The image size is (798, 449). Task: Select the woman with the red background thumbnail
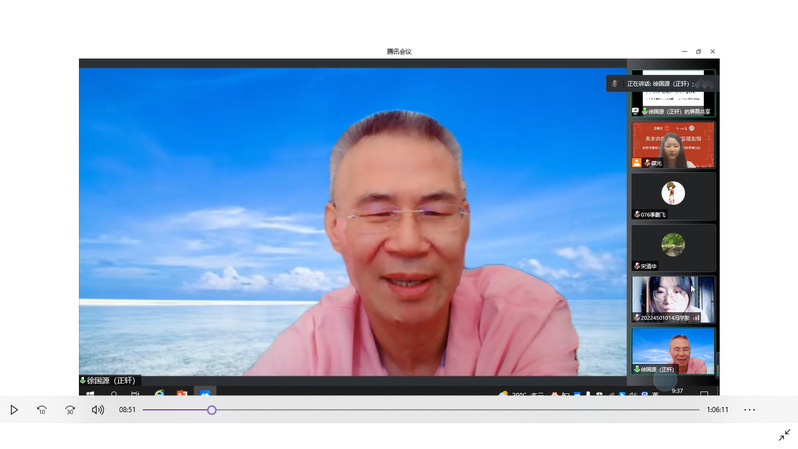[673, 145]
